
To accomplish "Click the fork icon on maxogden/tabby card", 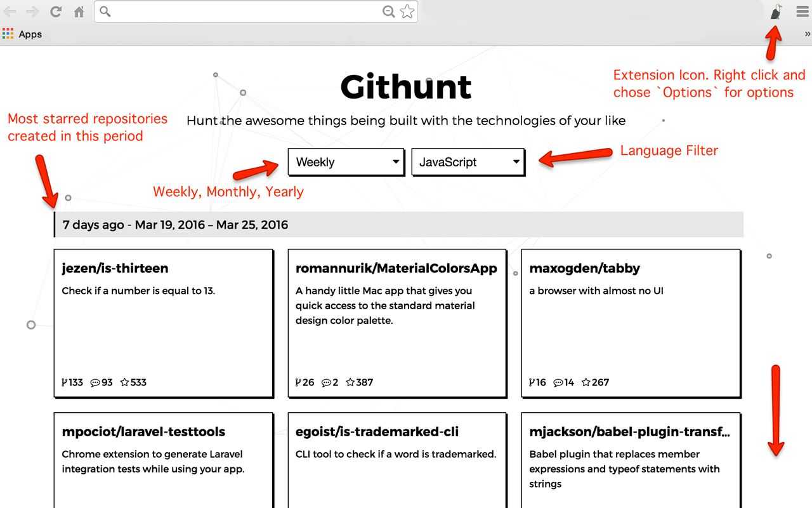I will (x=532, y=382).
